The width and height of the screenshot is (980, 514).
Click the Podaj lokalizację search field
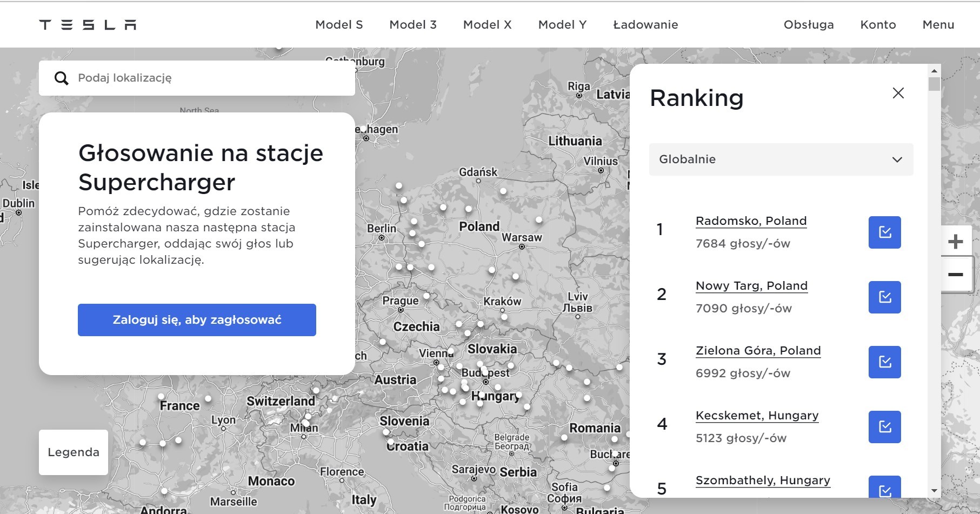[211, 78]
